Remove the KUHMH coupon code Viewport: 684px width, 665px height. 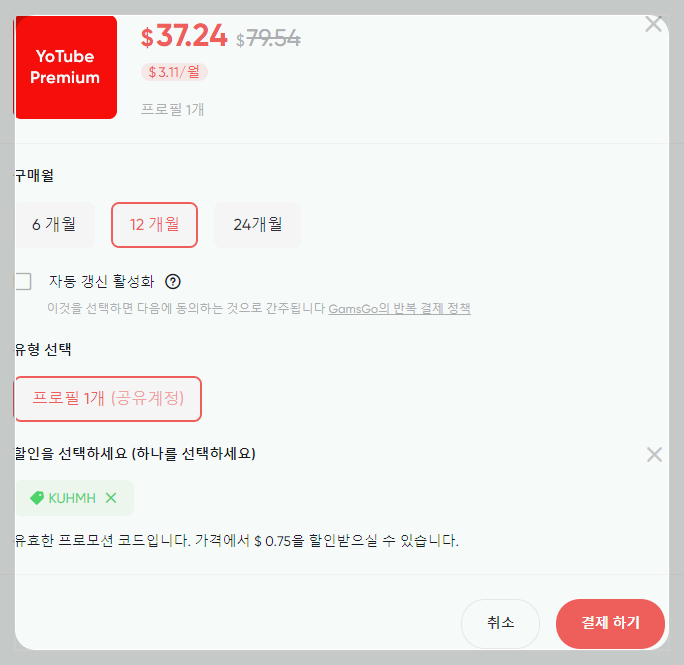pos(111,498)
